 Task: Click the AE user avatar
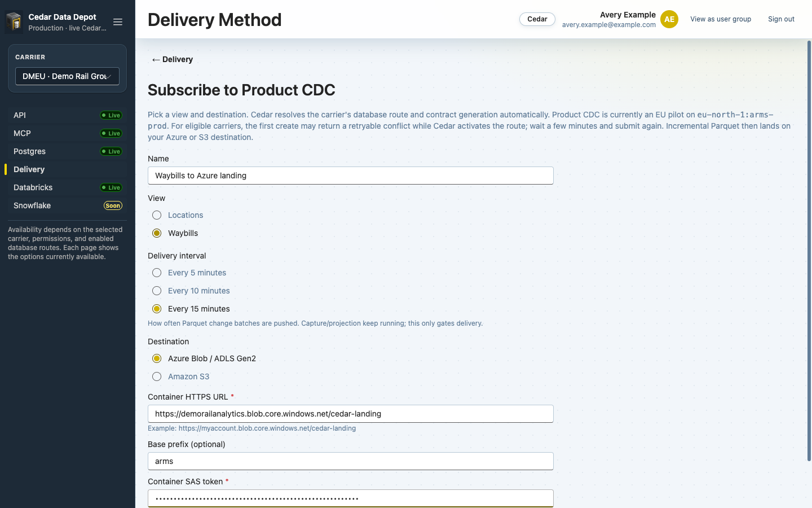[669, 19]
